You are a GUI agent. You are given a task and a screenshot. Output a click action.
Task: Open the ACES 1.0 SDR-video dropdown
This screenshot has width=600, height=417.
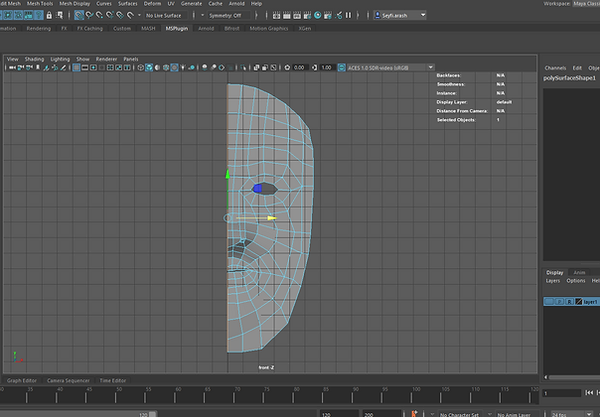pyautogui.click(x=390, y=68)
